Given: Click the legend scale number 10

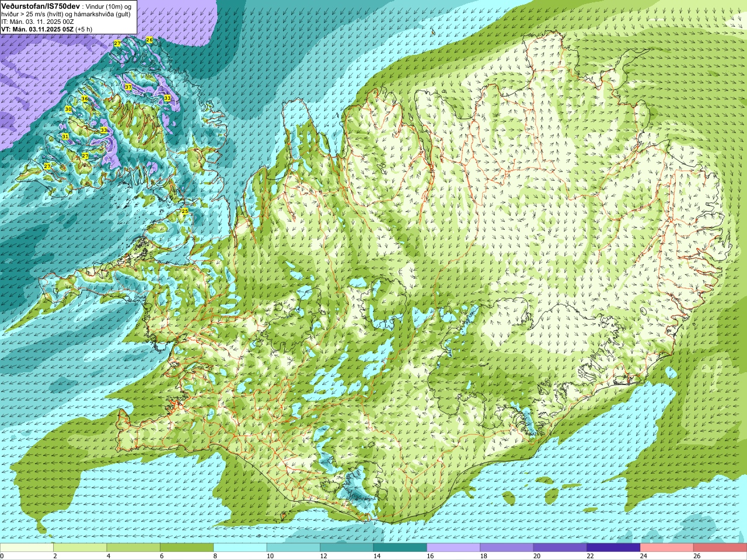Looking at the screenshot, I should [x=270, y=556].
